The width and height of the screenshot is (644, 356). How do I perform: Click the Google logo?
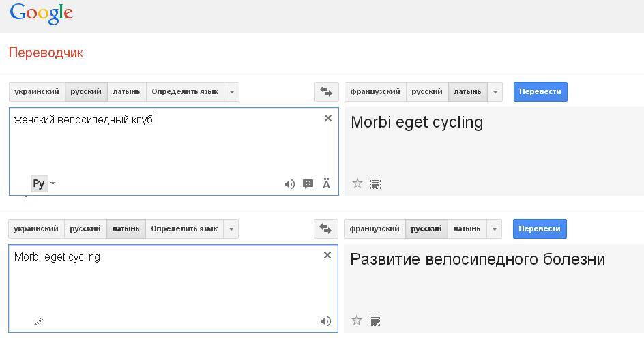point(41,13)
